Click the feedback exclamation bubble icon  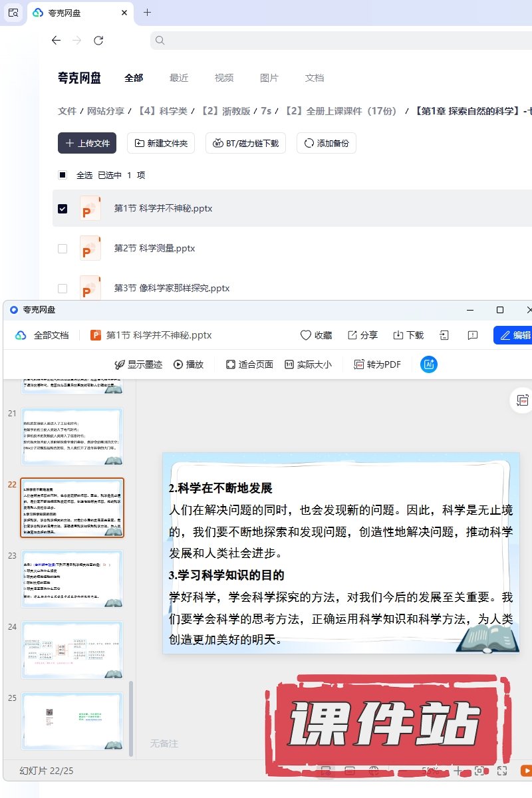[473, 335]
